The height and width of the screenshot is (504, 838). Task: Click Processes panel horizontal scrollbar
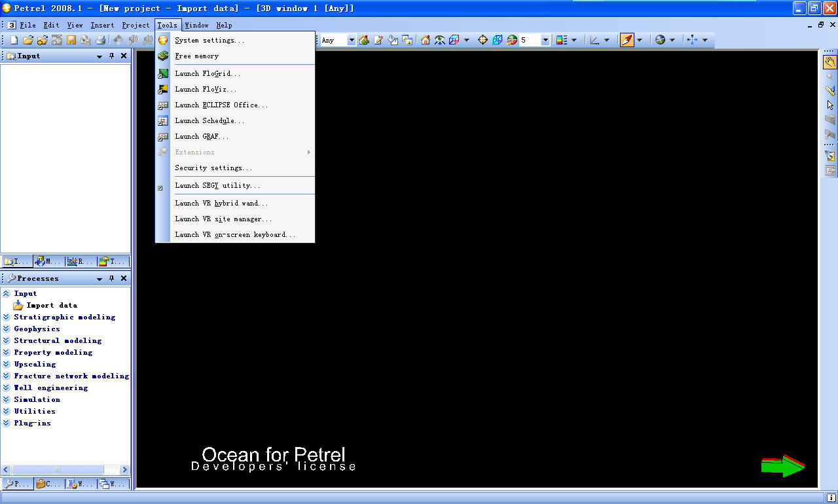[x=58, y=470]
